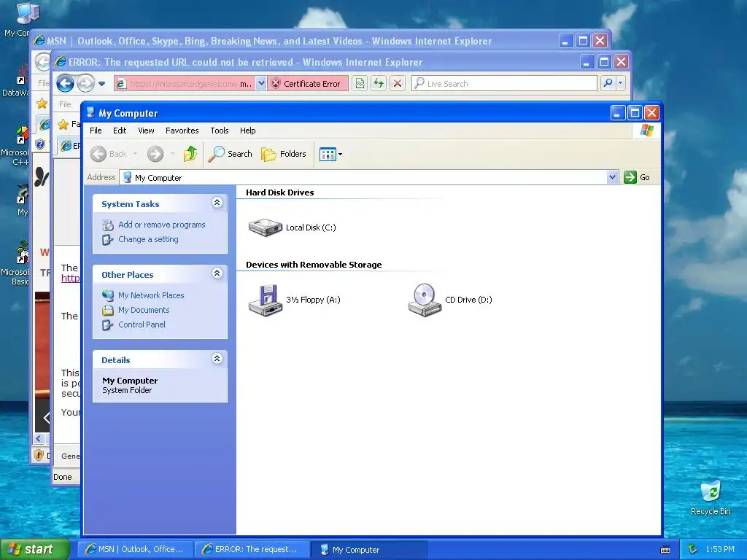Open the Favorites menu

[182, 131]
